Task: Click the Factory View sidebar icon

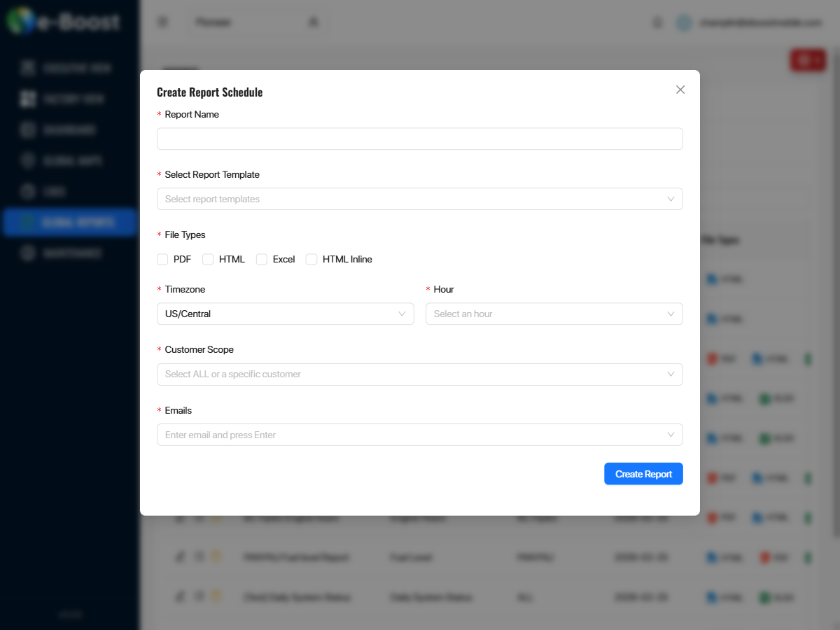Action: tap(28, 99)
